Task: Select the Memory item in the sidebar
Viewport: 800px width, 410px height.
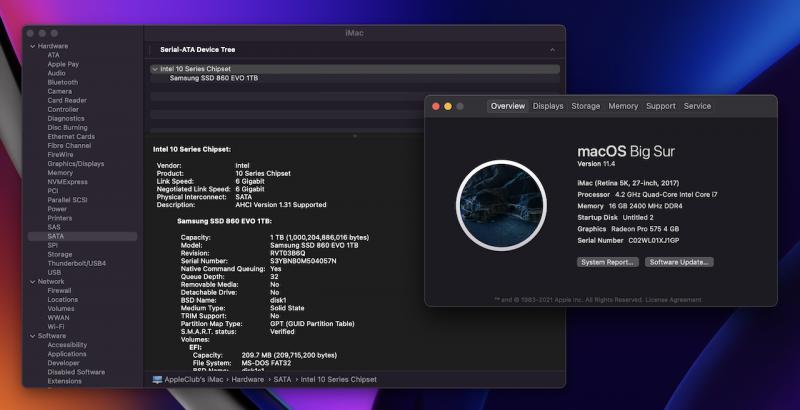Action: click(x=60, y=173)
